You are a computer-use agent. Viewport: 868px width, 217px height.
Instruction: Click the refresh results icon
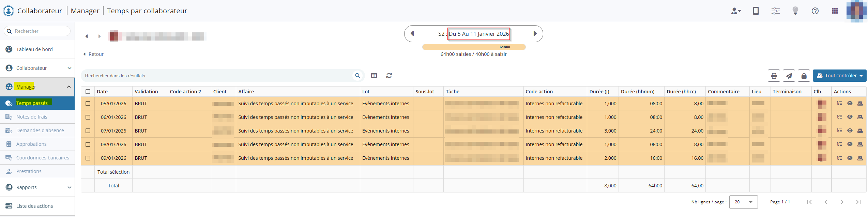tap(389, 76)
